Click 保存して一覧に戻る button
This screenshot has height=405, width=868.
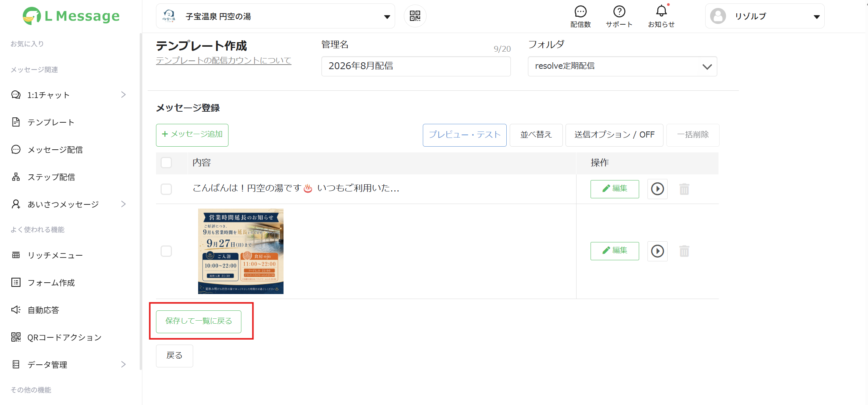[x=198, y=321]
